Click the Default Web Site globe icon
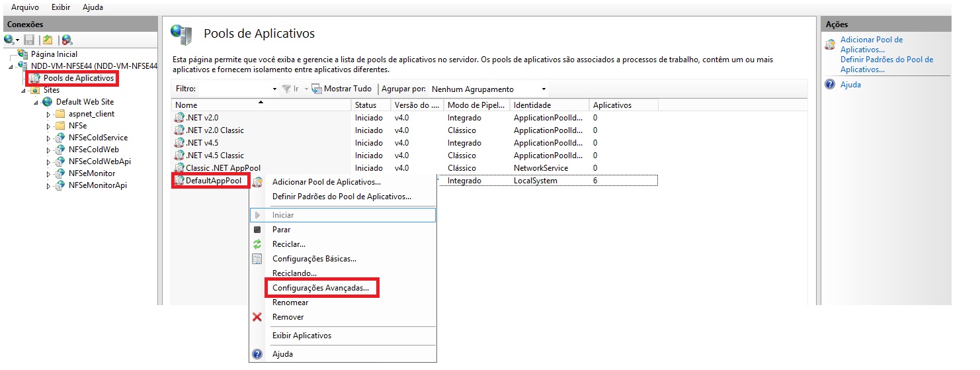 click(x=47, y=102)
